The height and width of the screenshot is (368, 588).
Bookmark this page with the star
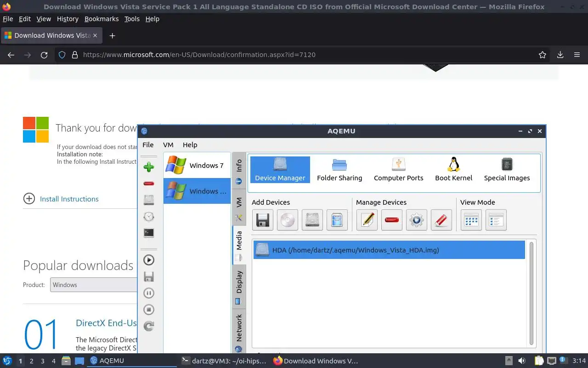[543, 55]
